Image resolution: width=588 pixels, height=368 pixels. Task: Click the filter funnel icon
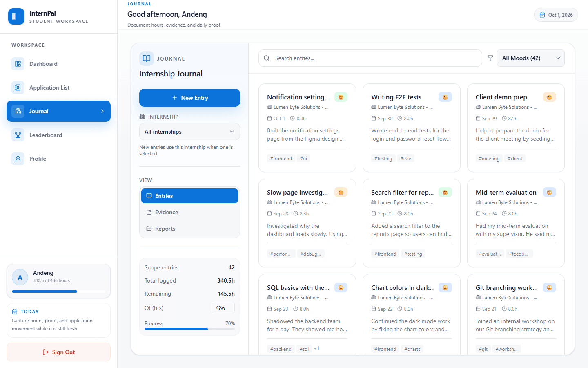click(x=490, y=58)
